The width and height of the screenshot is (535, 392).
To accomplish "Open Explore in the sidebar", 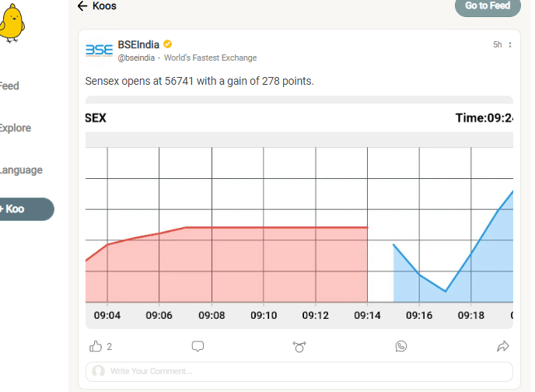I will (16, 128).
